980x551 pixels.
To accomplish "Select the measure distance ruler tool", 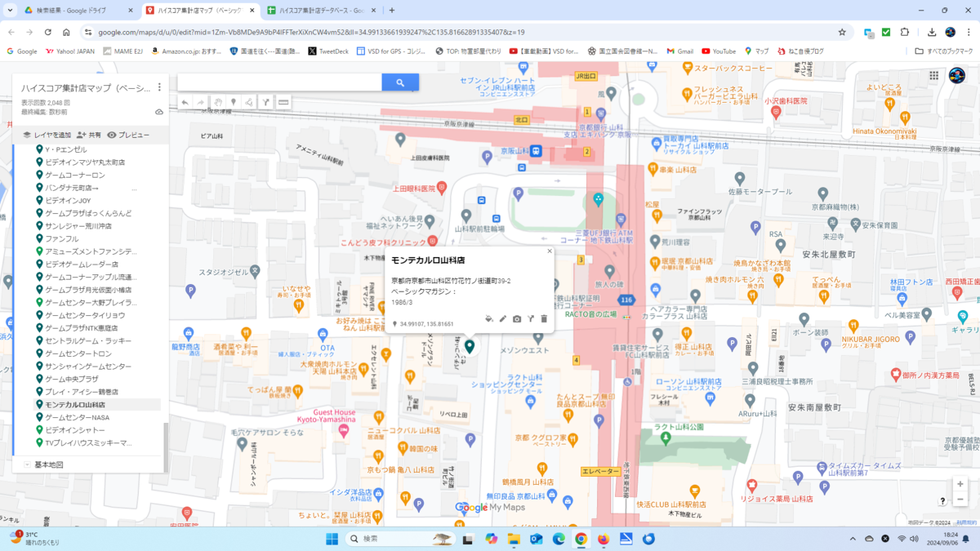I will 283,103.
